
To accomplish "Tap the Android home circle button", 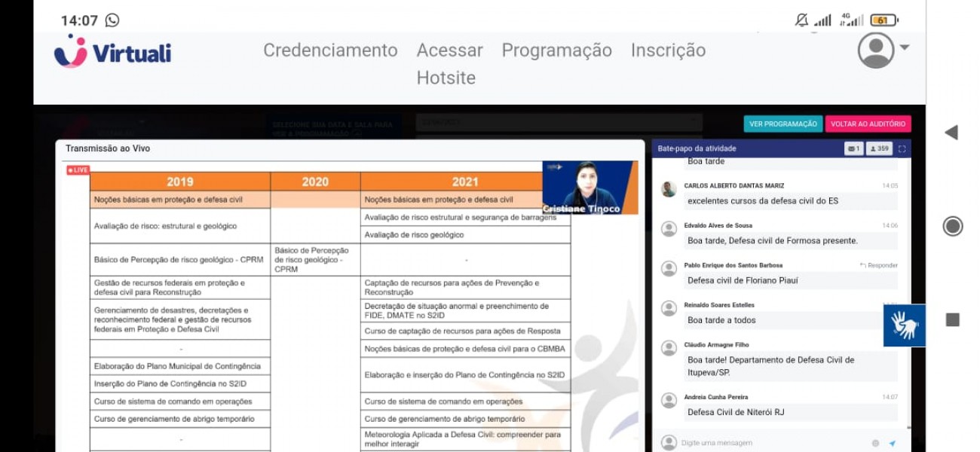I will click(953, 226).
